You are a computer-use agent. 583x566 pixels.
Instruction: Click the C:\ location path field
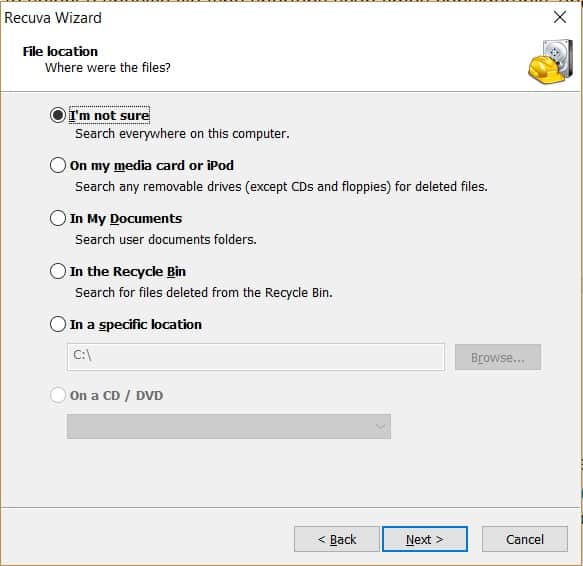point(256,357)
